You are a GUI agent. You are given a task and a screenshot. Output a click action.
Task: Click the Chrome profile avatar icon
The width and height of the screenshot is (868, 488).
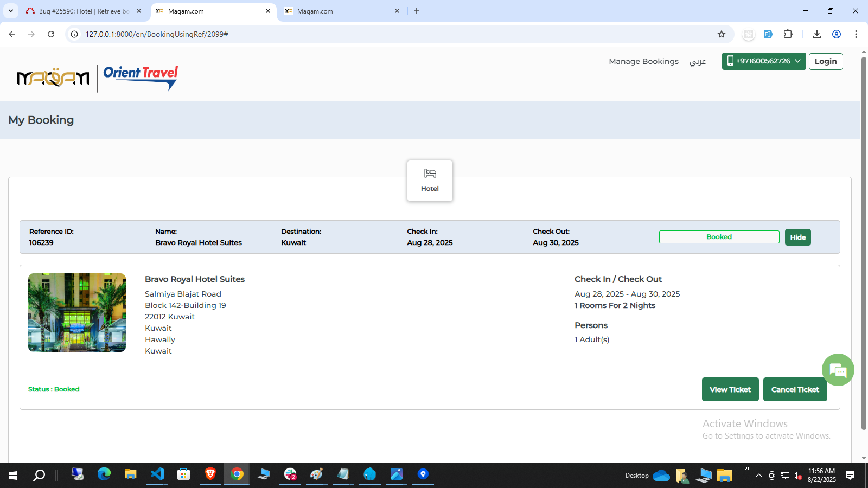[836, 34]
